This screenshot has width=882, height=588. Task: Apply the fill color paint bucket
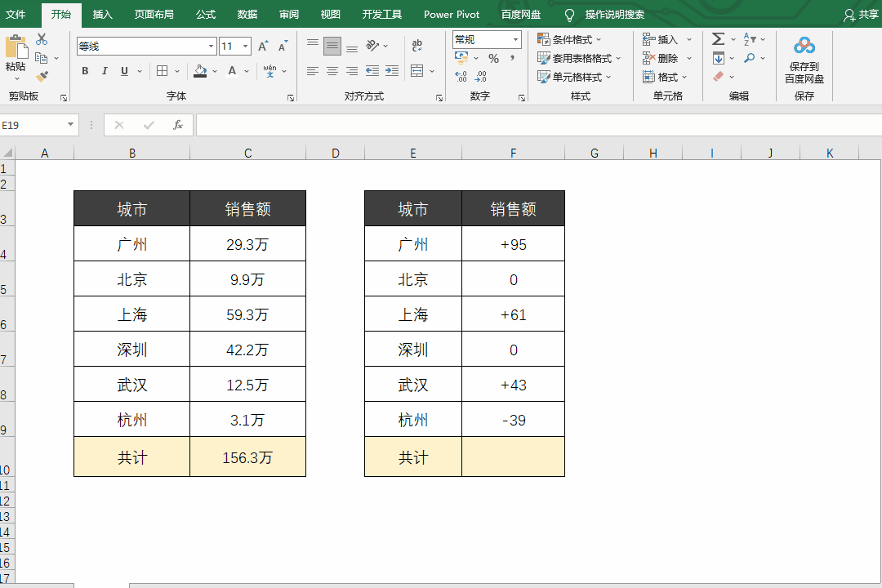coord(200,71)
